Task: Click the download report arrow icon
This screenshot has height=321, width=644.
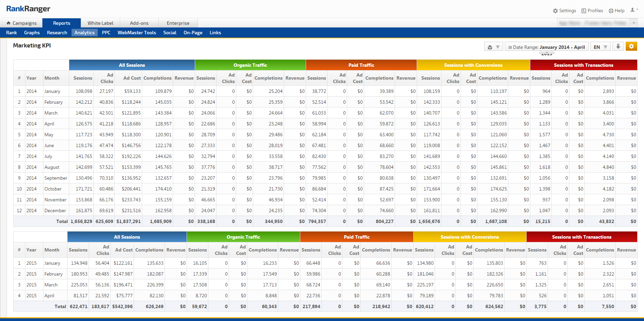Action: [618, 46]
